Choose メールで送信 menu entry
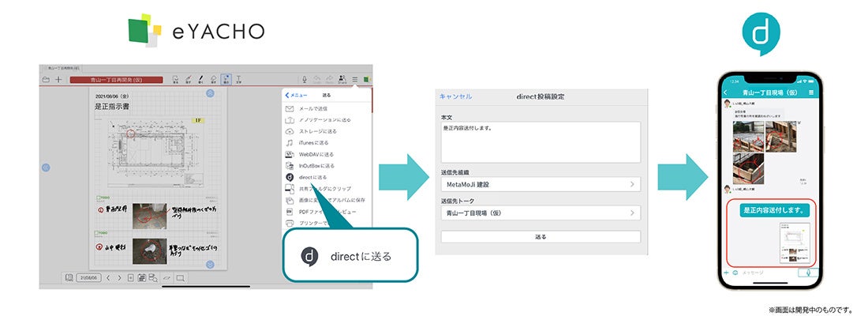Viewport: 868px width, 316px height. (x=327, y=108)
